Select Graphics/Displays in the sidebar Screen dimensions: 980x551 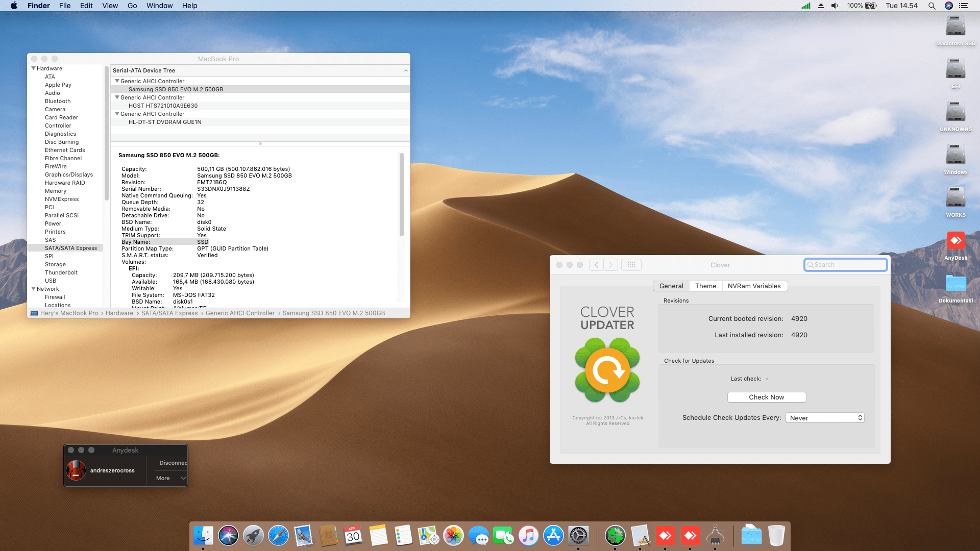[x=69, y=174]
